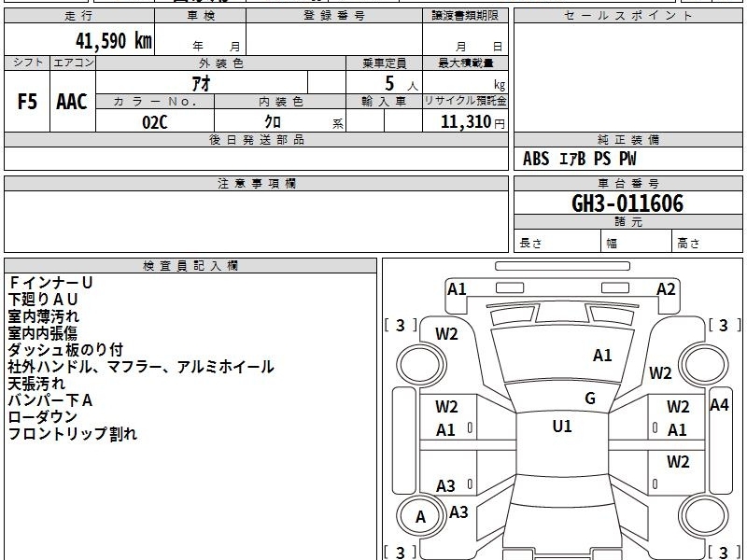Select the エアコン header label
This screenshot has width=747, height=560.
pyautogui.click(x=73, y=63)
